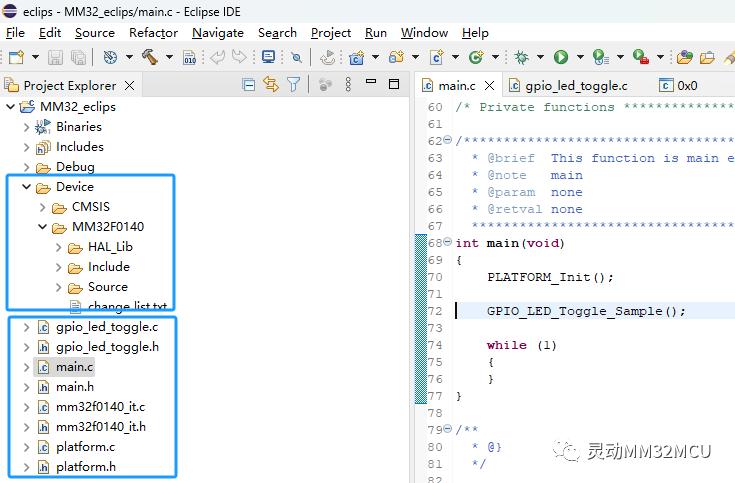Toggle Link with Editor in Project Explorer
Viewport: 735px width, 483px height.
[x=271, y=85]
